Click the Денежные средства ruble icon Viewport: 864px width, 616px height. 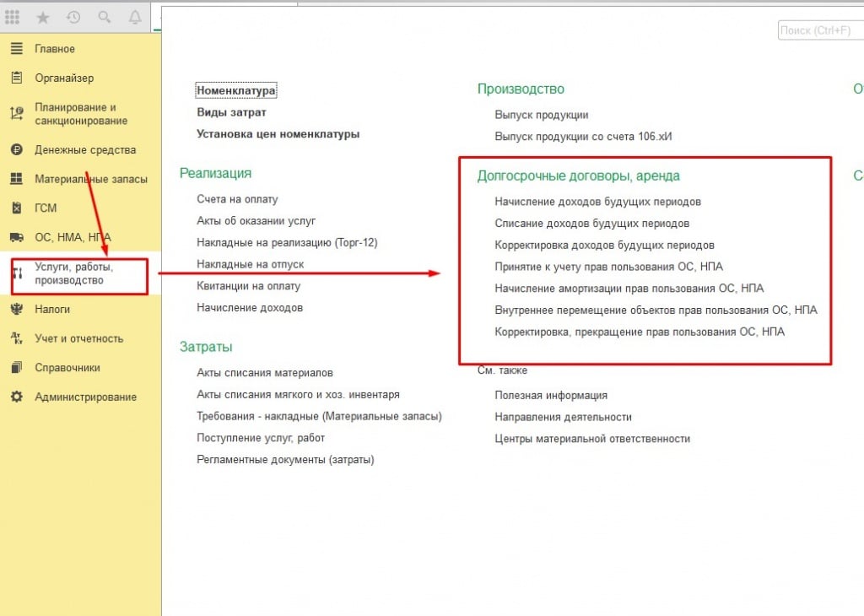point(16,150)
